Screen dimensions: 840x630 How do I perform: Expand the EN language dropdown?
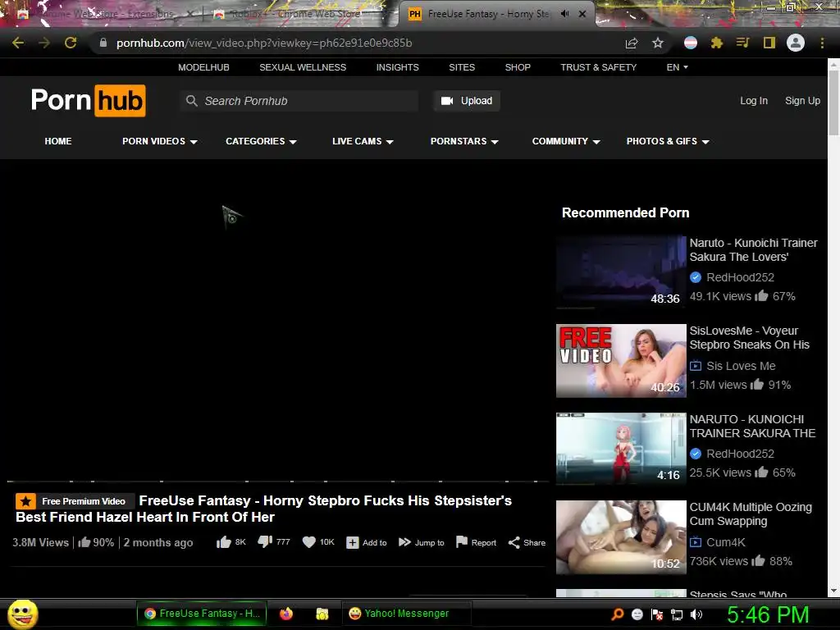(x=677, y=67)
